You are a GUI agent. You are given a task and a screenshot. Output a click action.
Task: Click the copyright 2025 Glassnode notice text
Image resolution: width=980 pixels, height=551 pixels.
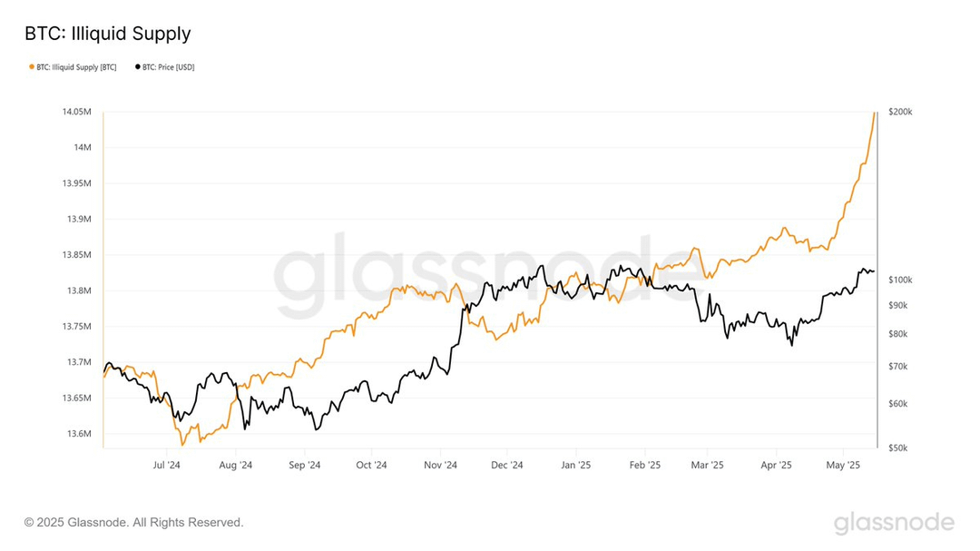click(133, 522)
